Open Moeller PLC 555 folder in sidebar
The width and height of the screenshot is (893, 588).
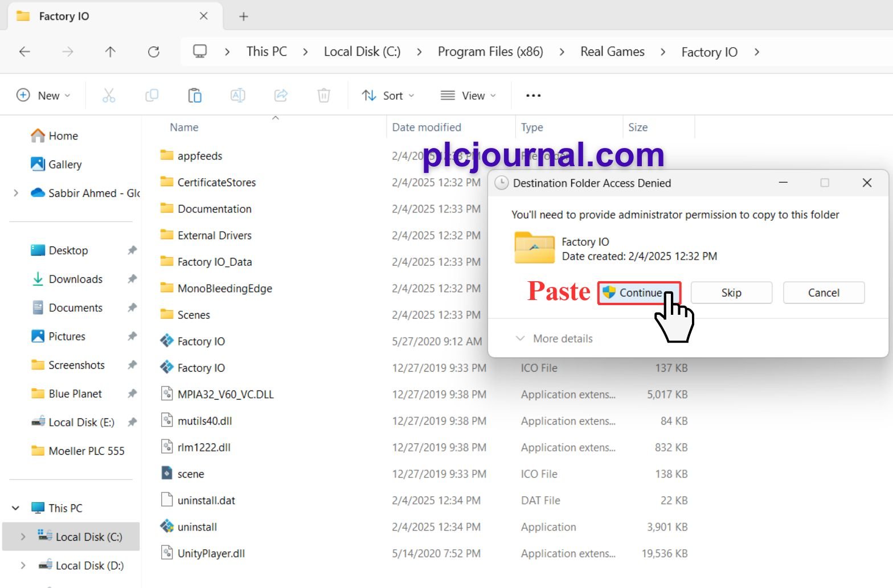click(x=78, y=451)
